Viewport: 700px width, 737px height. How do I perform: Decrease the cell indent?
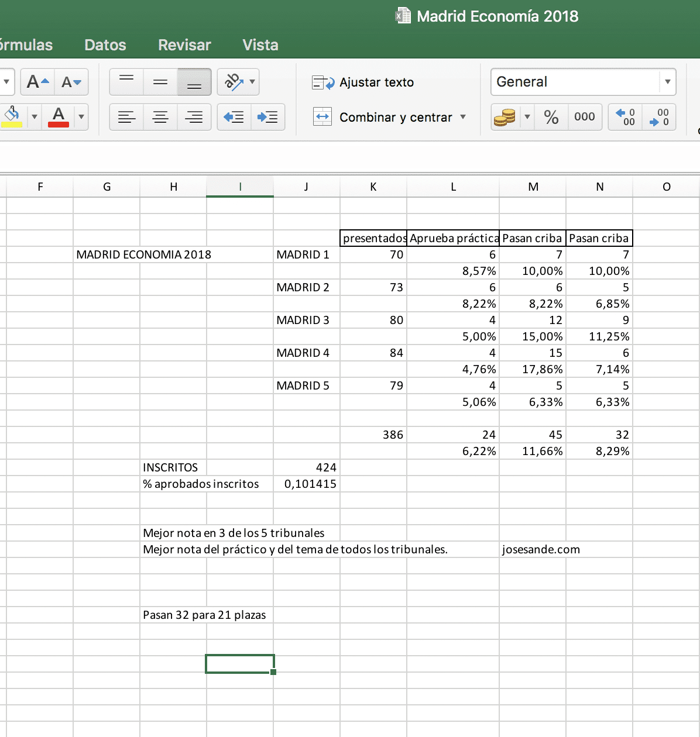point(234,117)
